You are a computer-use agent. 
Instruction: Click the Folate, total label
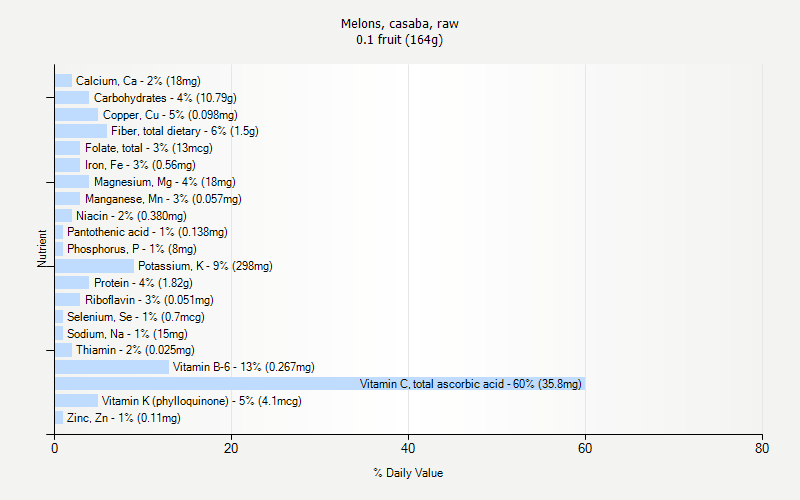tap(149, 148)
